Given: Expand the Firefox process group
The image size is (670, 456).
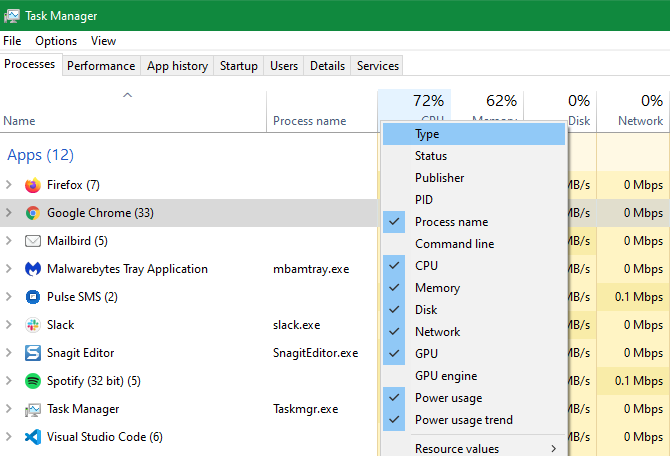Looking at the screenshot, I should (9, 185).
